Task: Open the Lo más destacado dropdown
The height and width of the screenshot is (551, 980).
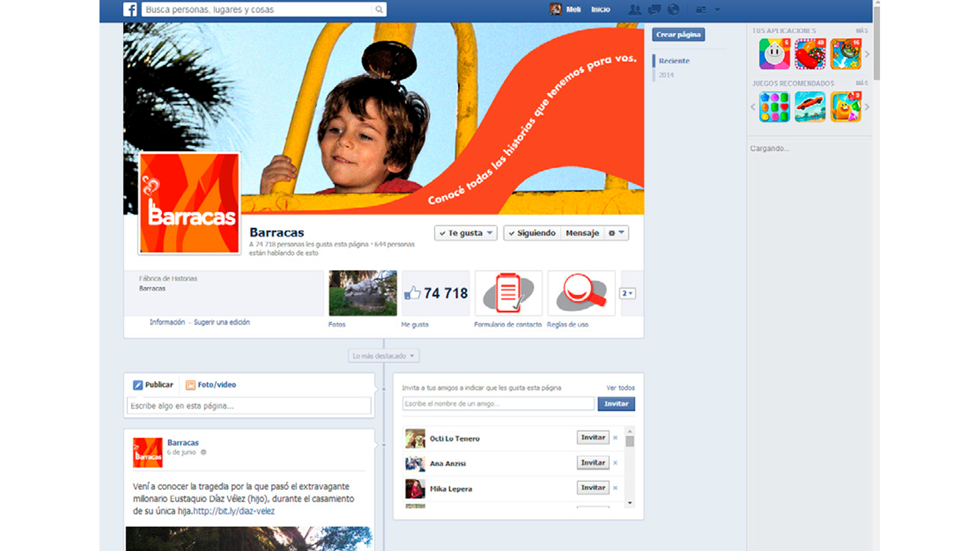Action: click(383, 356)
